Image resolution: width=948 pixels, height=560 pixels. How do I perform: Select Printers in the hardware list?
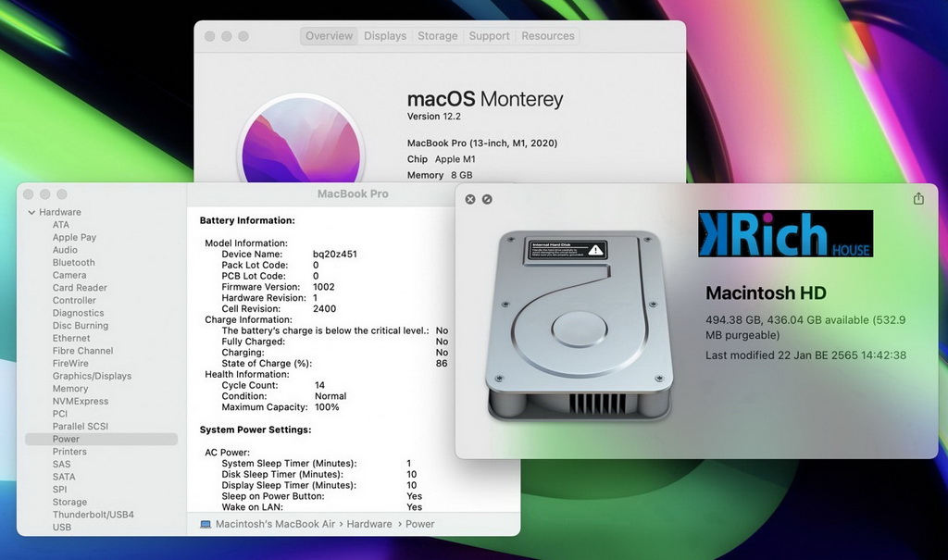coord(69,452)
